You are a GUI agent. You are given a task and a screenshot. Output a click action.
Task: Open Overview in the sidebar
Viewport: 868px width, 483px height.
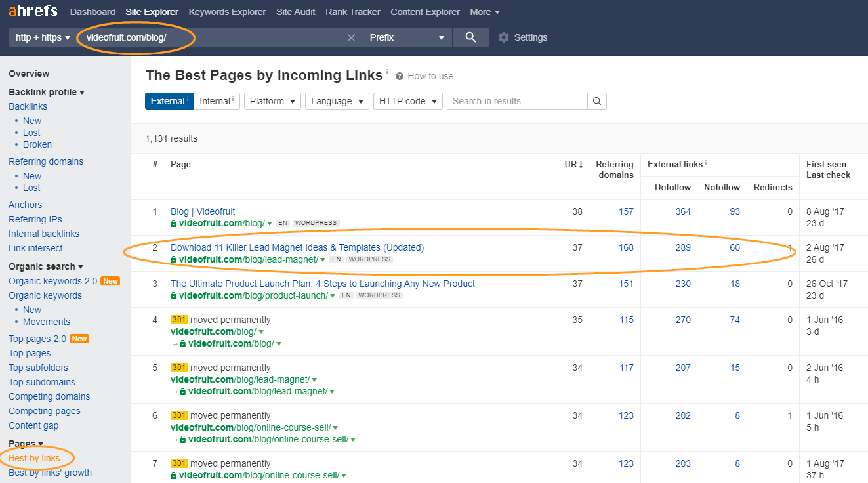(29, 73)
